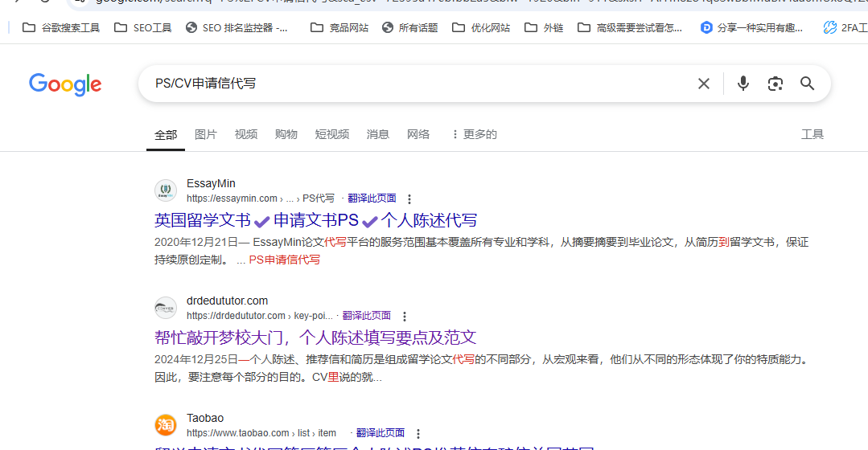The height and width of the screenshot is (450, 868).
Task: Switch to the 购物 tab
Action: (x=286, y=134)
